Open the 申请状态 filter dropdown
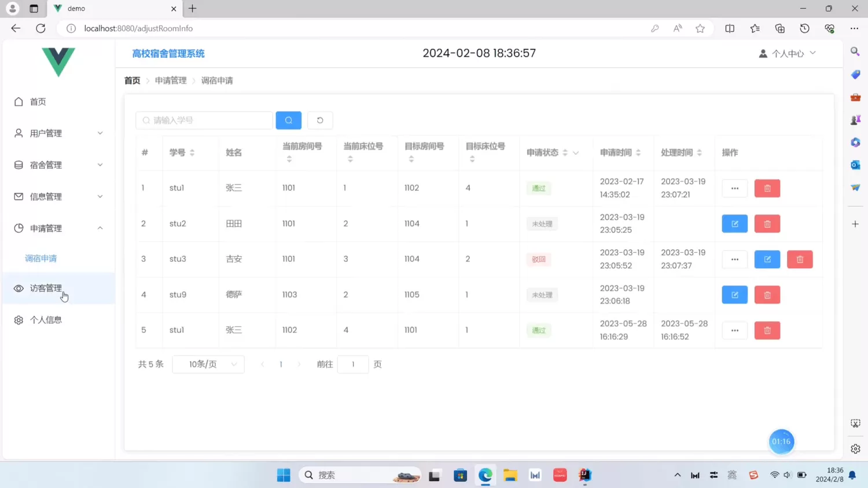 pyautogui.click(x=576, y=153)
